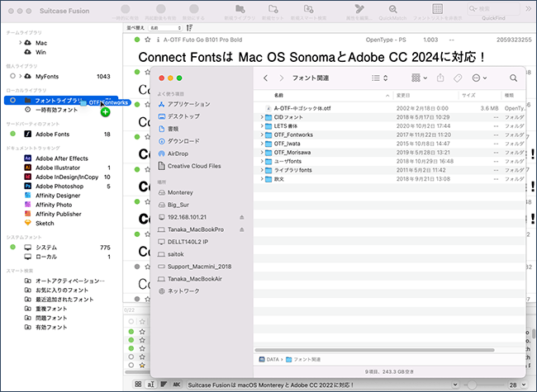Select A-OTF-中ゴシック体.otf file in Finder
This screenshot has height=392, width=537.
coord(302,108)
